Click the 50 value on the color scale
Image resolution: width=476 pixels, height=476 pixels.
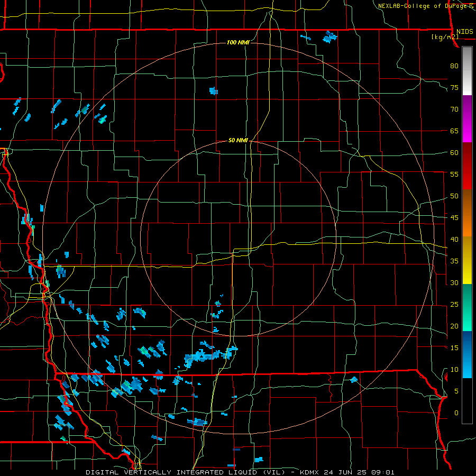(454, 196)
